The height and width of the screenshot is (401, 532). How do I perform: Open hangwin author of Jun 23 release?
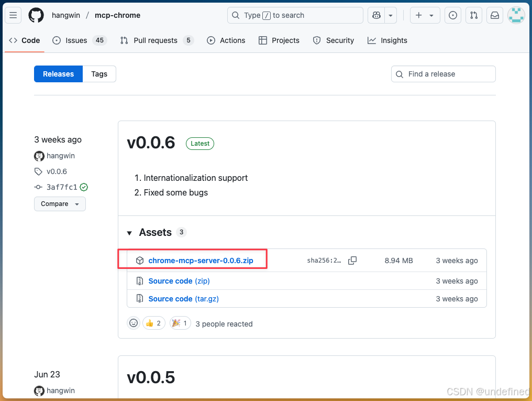[60, 391]
